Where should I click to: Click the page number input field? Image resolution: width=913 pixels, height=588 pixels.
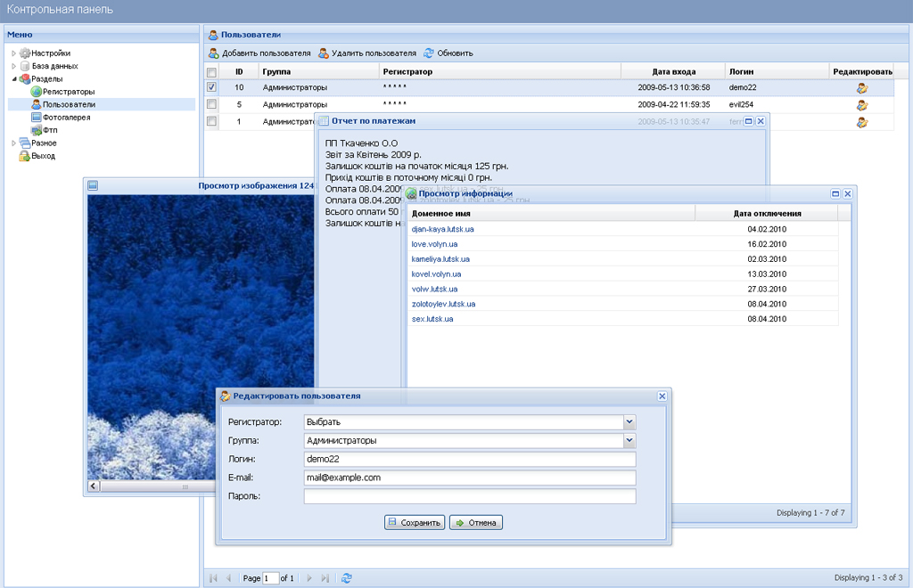[x=271, y=578]
